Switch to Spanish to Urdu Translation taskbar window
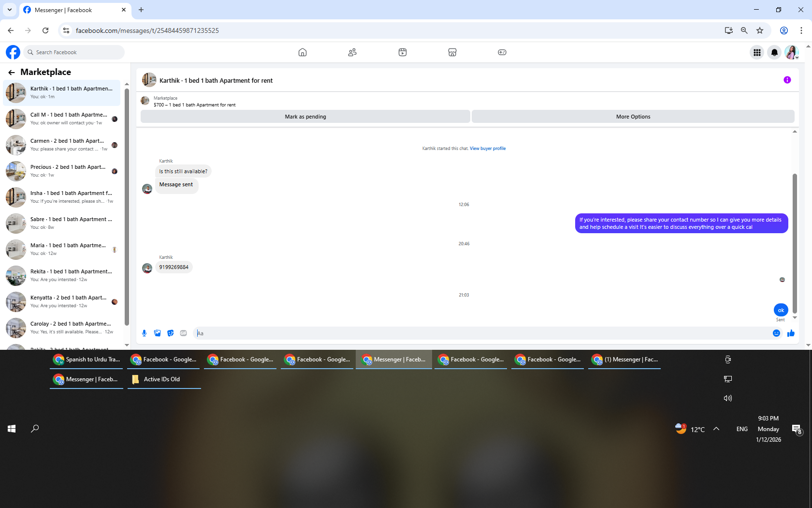Screen dimensions: 812x508 point(87,359)
